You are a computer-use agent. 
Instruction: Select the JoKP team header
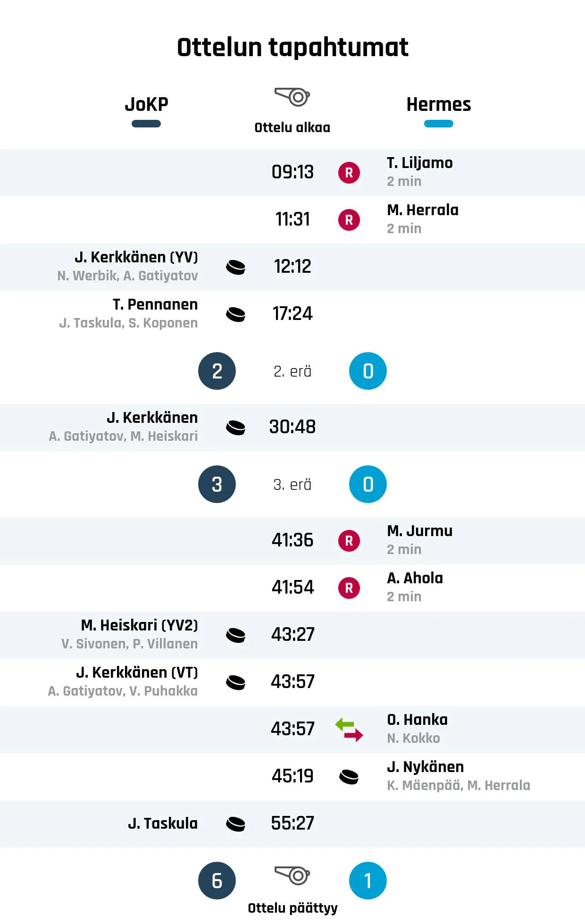(146, 104)
